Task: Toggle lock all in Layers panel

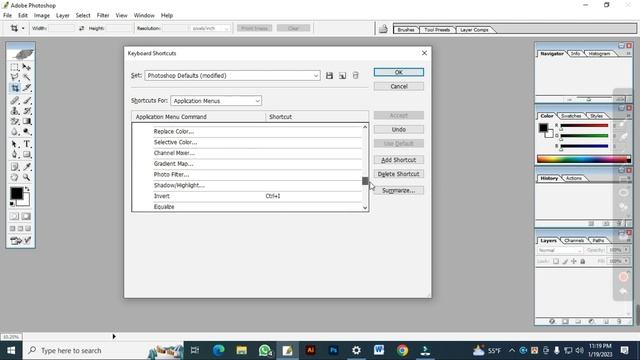Action: click(583, 261)
